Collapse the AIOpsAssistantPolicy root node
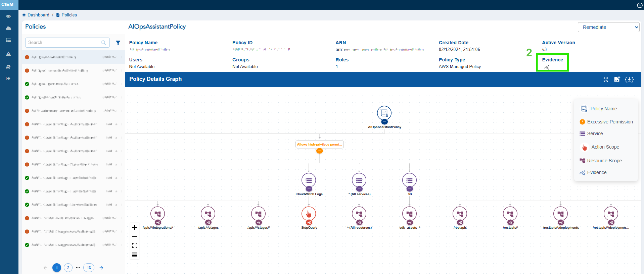This screenshot has width=644, height=274. point(384,122)
